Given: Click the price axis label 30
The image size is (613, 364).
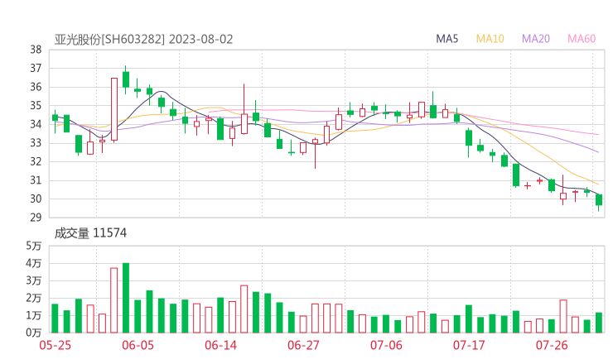Looking at the screenshot, I should [36, 199].
